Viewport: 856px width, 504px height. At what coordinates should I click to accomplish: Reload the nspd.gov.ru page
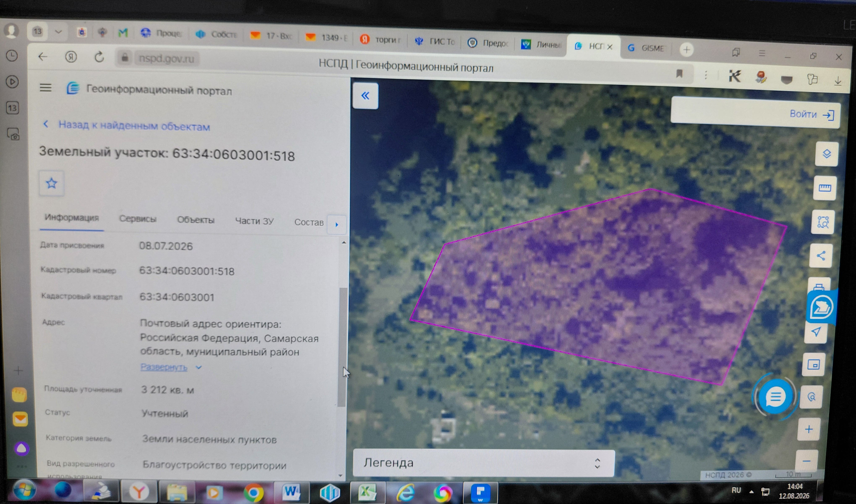click(99, 57)
